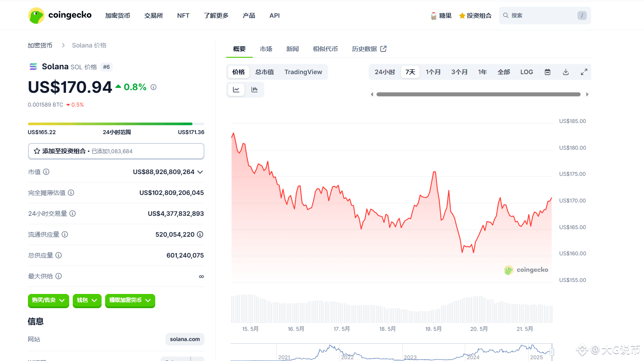The height and width of the screenshot is (361, 644).
Task: Set chart range to 1个月
Action: click(433, 72)
